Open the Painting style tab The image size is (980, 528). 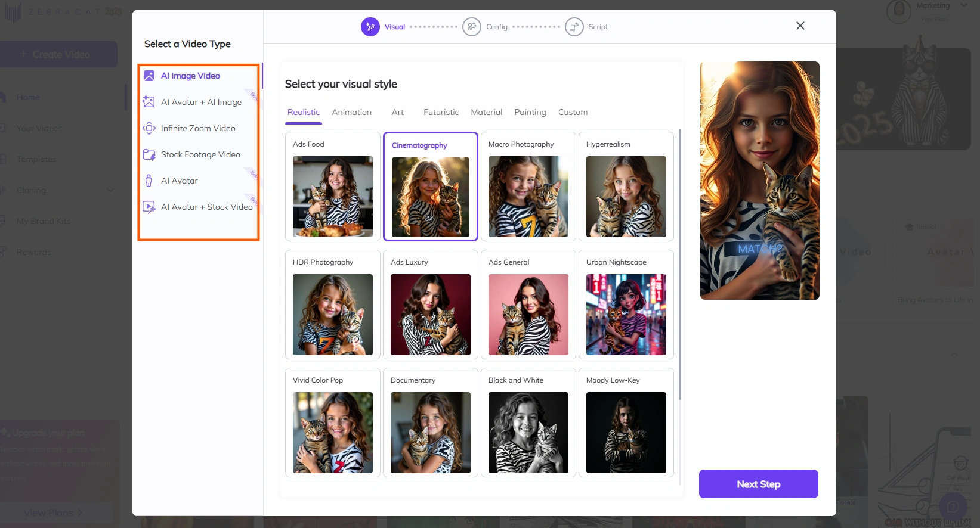point(530,112)
